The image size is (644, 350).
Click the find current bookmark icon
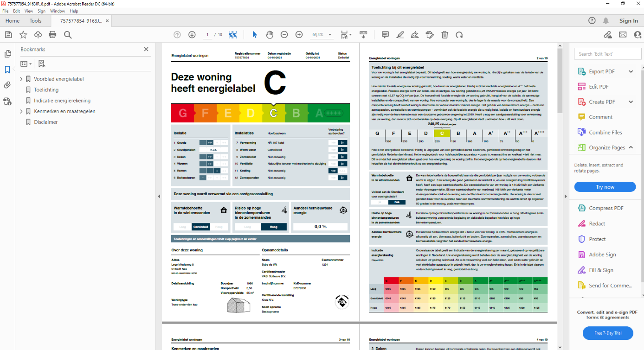pyautogui.click(x=42, y=64)
